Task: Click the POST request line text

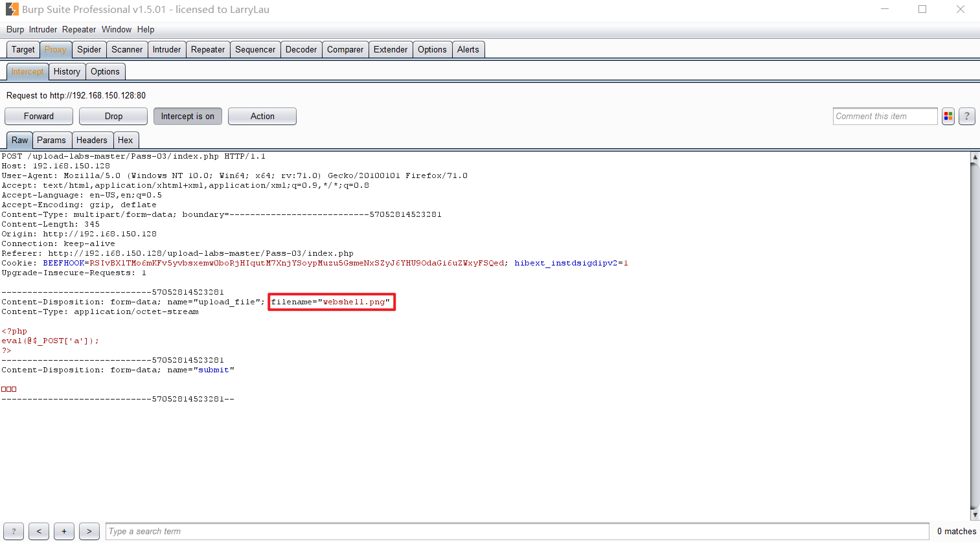Action: pos(133,156)
